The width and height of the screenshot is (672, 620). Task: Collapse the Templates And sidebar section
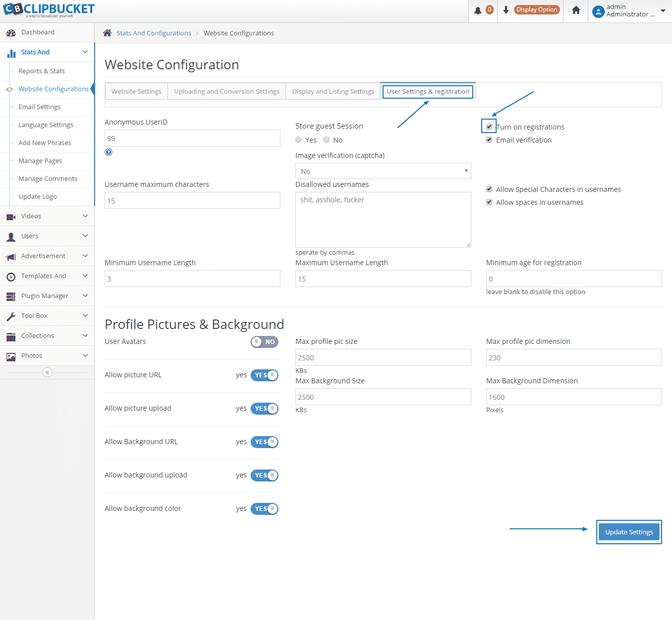pos(85,276)
